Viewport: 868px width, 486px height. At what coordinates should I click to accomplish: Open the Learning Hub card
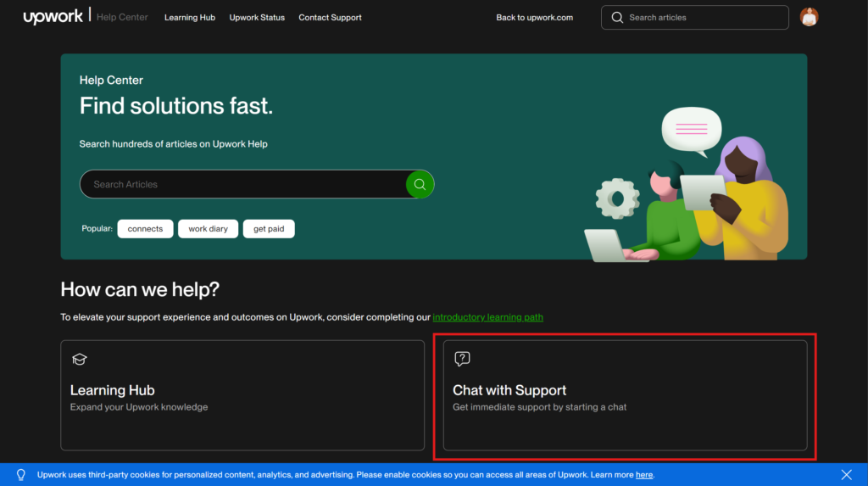pyautogui.click(x=242, y=395)
